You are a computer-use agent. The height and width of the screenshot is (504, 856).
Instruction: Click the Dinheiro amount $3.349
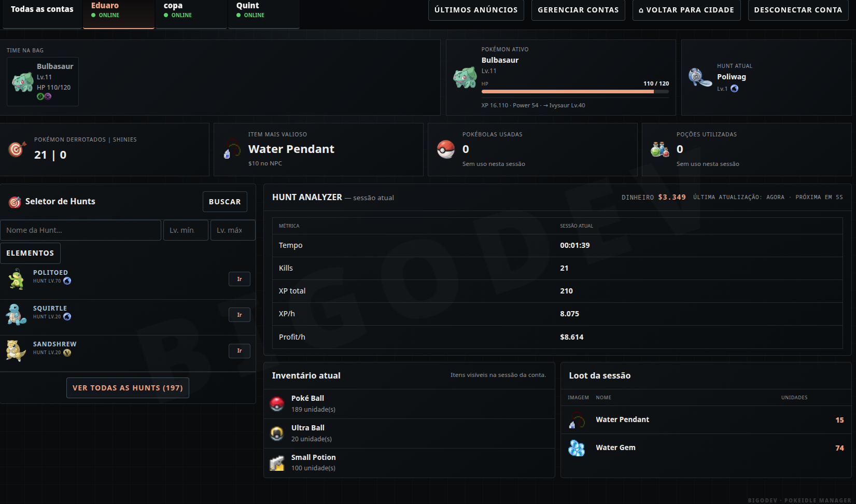672,197
